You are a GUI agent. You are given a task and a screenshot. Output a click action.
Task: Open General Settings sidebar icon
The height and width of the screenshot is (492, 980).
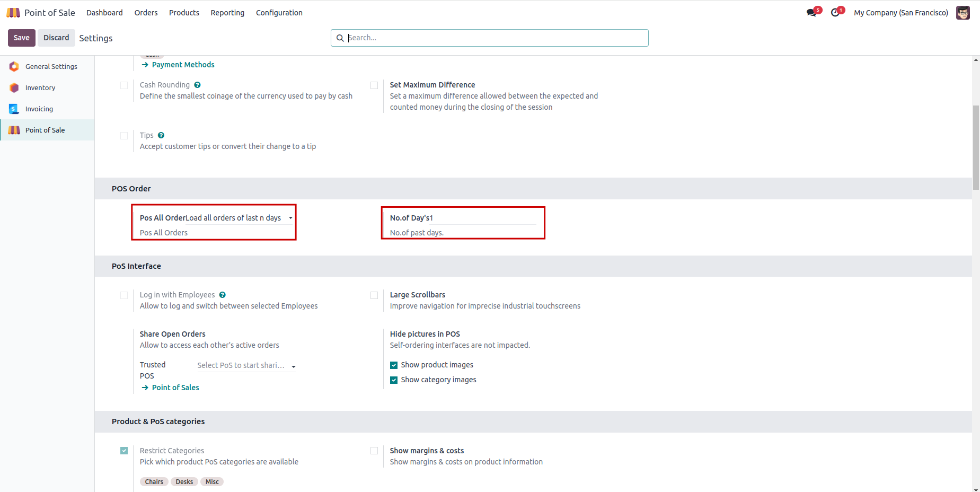(x=14, y=66)
